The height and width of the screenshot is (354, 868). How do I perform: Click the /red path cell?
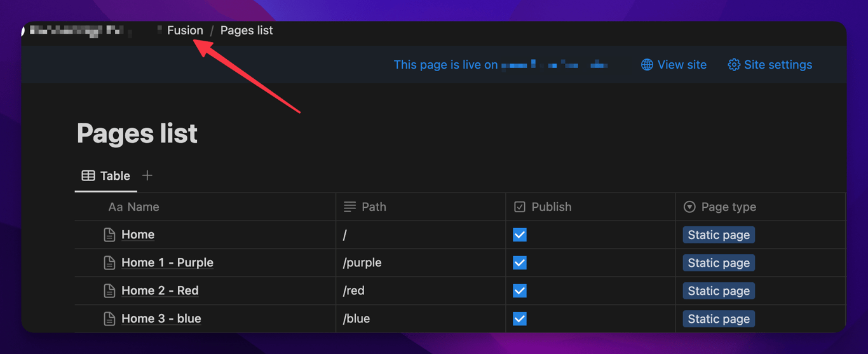(x=419, y=291)
